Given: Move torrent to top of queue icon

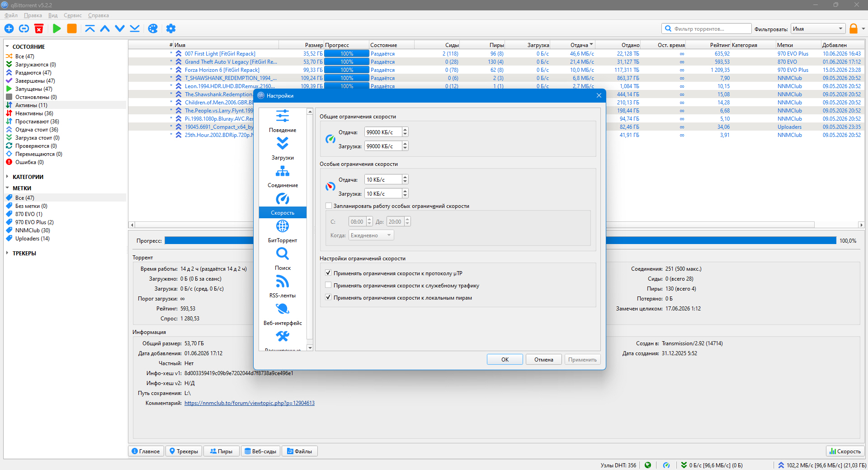Looking at the screenshot, I should [90, 28].
